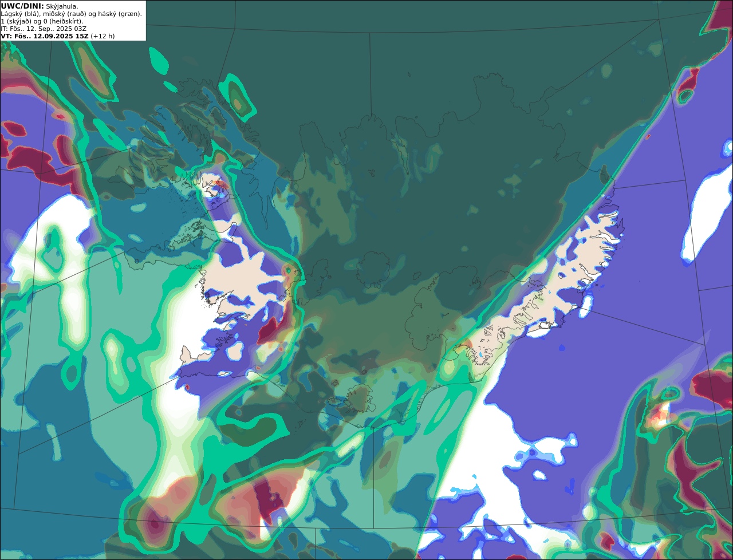Click the 'UWC/DINI: Skýjahula.' title text
The image size is (733, 560).
(x=40, y=6)
